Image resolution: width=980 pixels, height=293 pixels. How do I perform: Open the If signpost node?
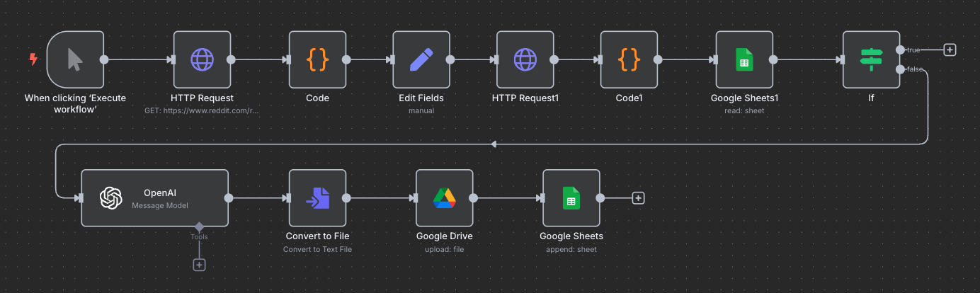click(x=871, y=59)
